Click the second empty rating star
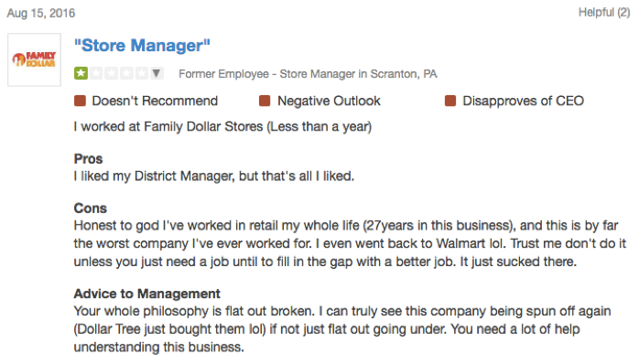639x364 pixels. [96, 73]
